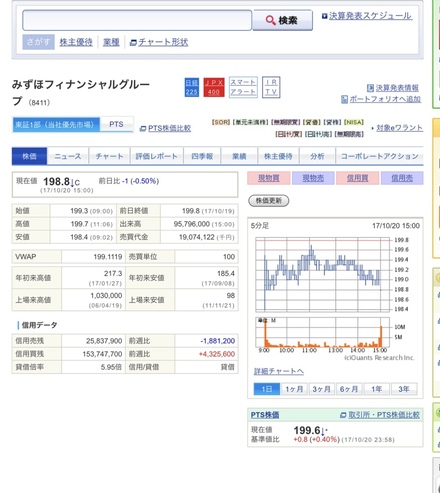Click the 5分足 intraday price chart
This screenshot has height=493, width=440.
point(323,274)
